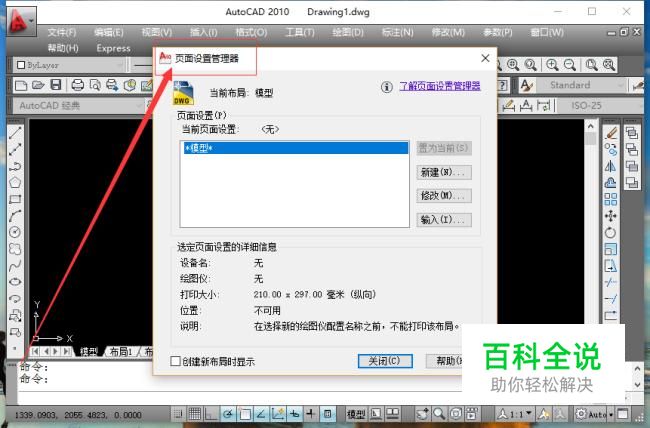Toggle Polar Tracking in status bar

(228, 413)
